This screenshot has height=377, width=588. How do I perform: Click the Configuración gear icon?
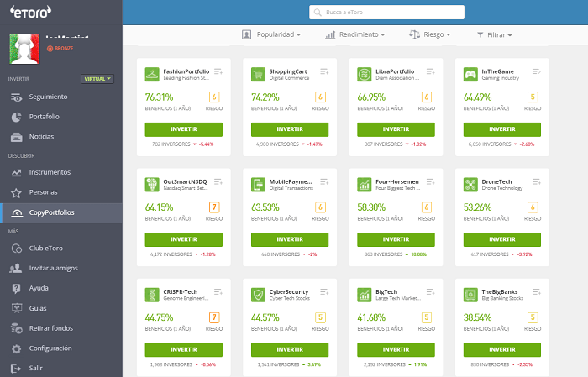coord(16,348)
